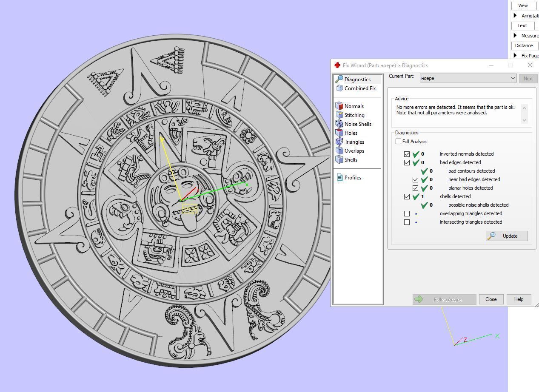This screenshot has height=392, width=539.
Task: Select the Noise Shells icon
Action: (339, 124)
